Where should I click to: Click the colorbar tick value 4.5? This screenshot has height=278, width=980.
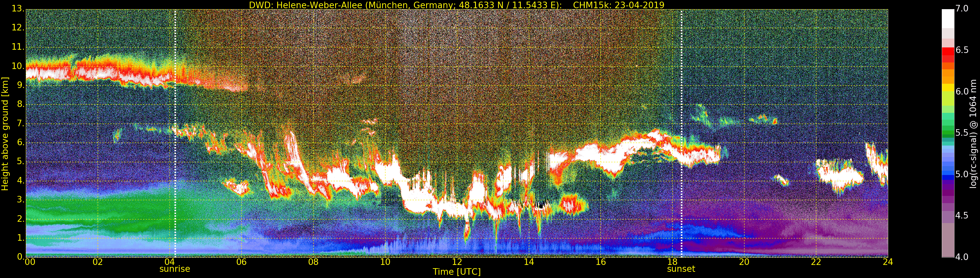(961, 216)
